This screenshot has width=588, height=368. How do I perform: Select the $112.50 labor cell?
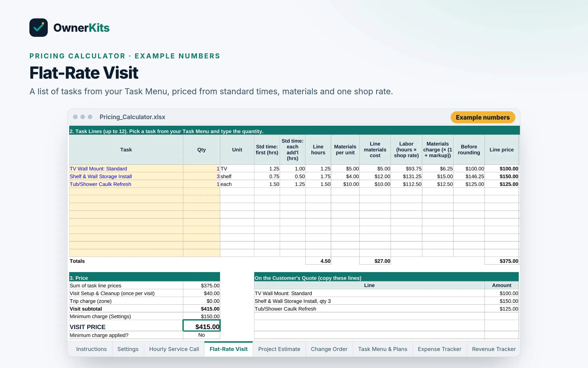tap(406, 184)
